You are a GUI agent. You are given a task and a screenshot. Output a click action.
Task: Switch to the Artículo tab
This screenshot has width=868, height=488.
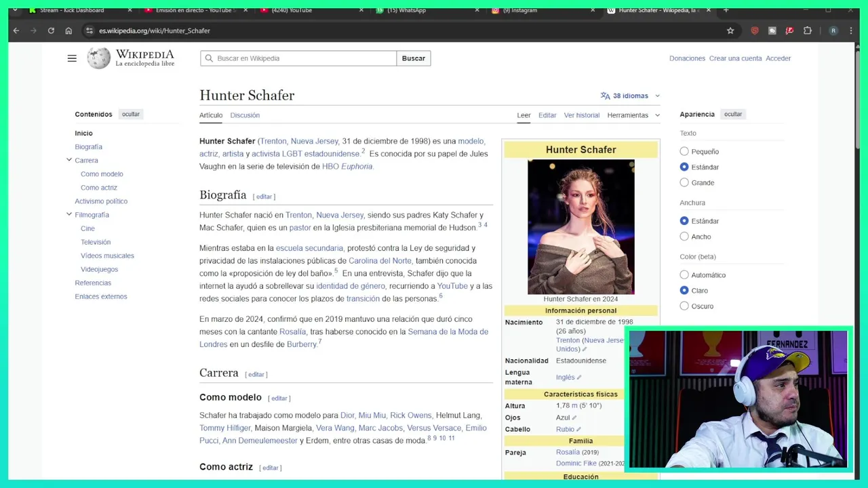[211, 115]
